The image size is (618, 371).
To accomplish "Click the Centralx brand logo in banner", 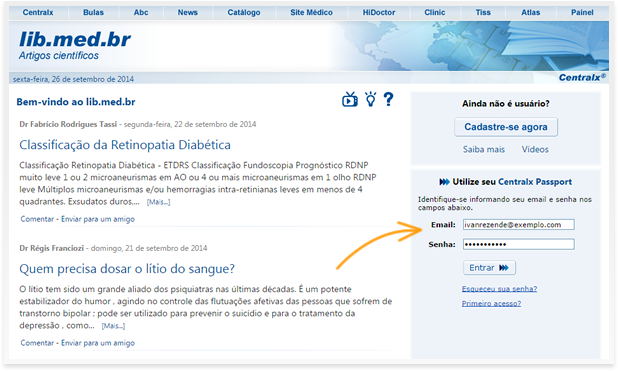I will 582,77.
